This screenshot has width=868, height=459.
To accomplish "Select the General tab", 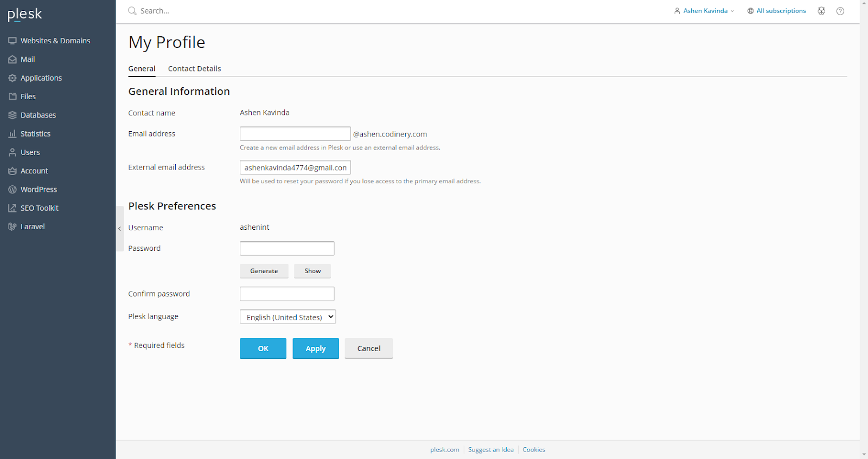I will (142, 69).
